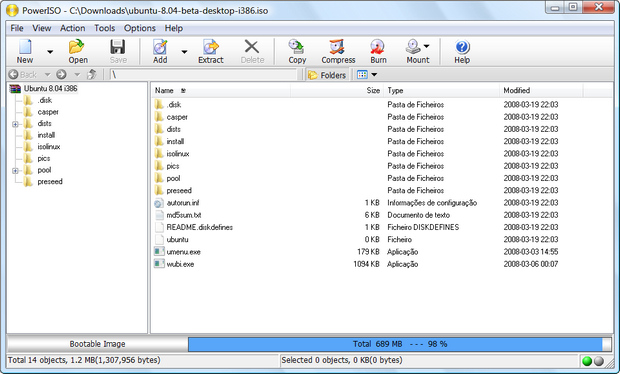Sort by the Name column header
This screenshot has width=620, height=374.
pyautogui.click(x=221, y=91)
